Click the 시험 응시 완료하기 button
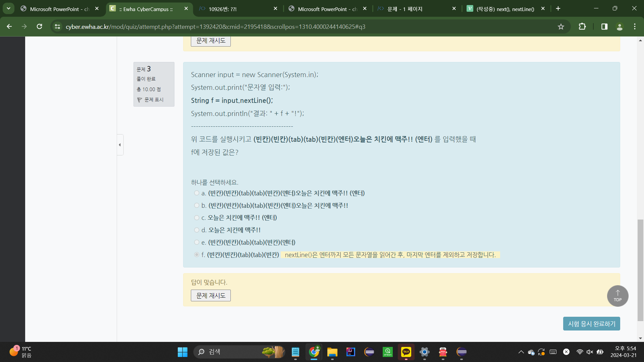644x362 pixels. coord(591,324)
